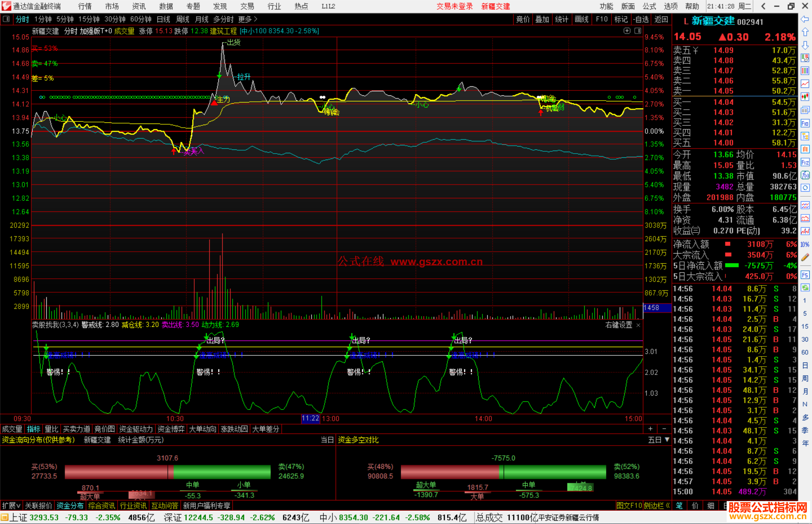Click the panel layout icon left of 分时
This screenshot has height=524, width=812.
[6, 19]
